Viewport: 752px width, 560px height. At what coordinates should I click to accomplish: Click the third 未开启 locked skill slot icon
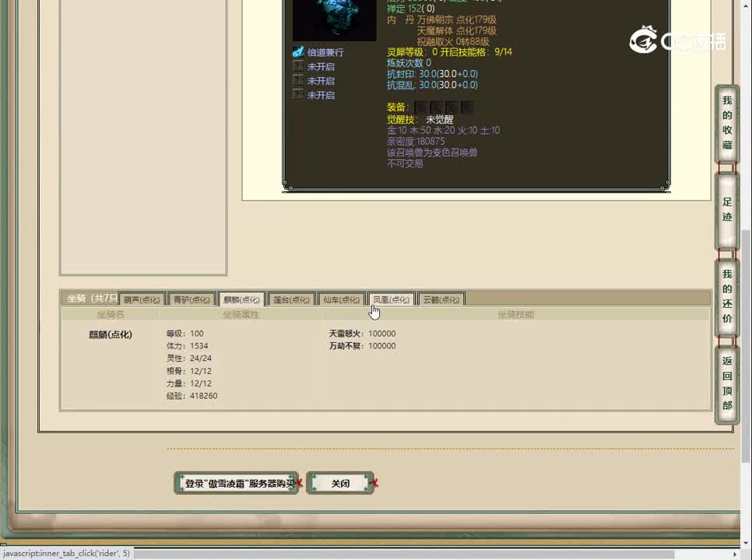point(298,94)
